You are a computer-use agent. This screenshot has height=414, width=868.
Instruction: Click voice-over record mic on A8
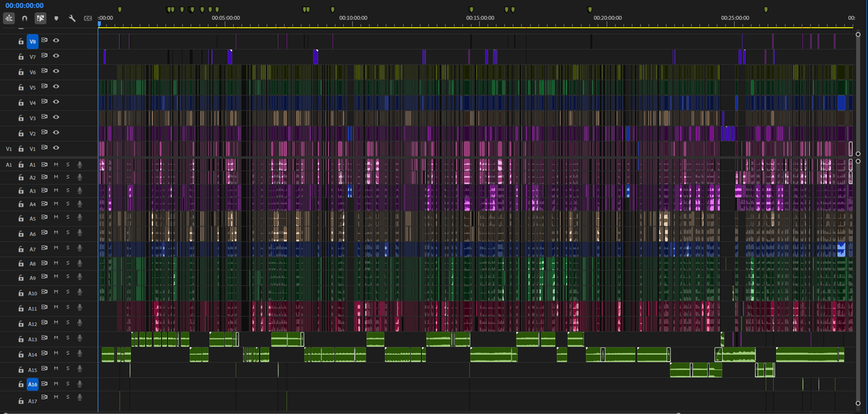(x=80, y=263)
